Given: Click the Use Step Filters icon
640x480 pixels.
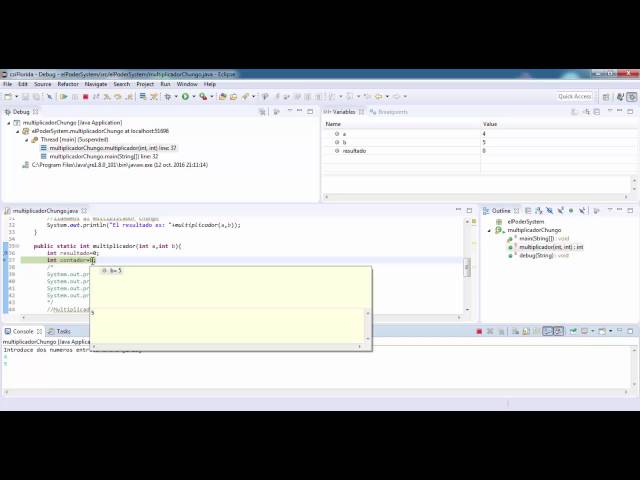Looking at the screenshot, I should (154, 97).
